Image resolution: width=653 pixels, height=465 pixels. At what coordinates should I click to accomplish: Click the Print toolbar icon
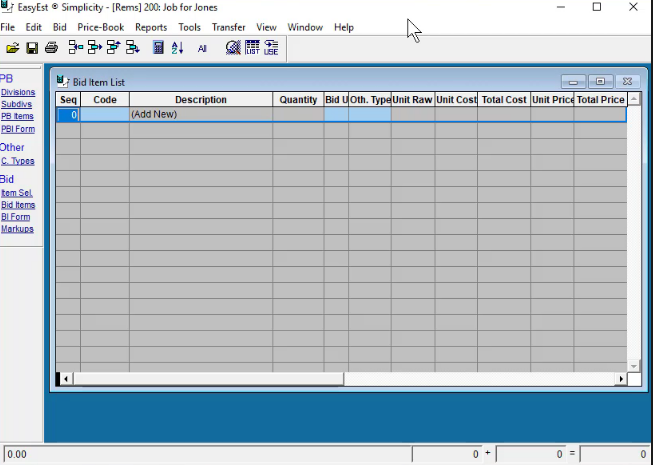pyautogui.click(x=51, y=48)
